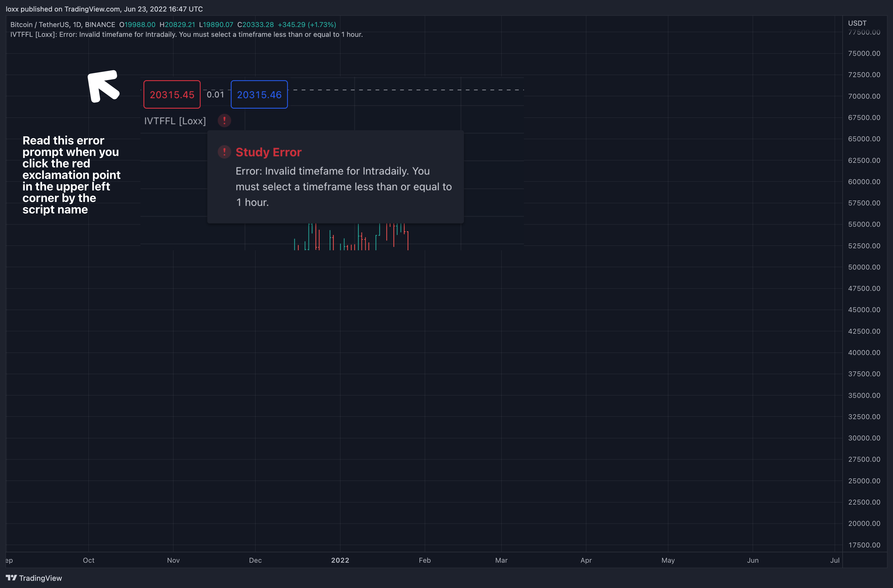The width and height of the screenshot is (893, 588).
Task: Click the Dec label on the time axis
Action: pyautogui.click(x=256, y=560)
